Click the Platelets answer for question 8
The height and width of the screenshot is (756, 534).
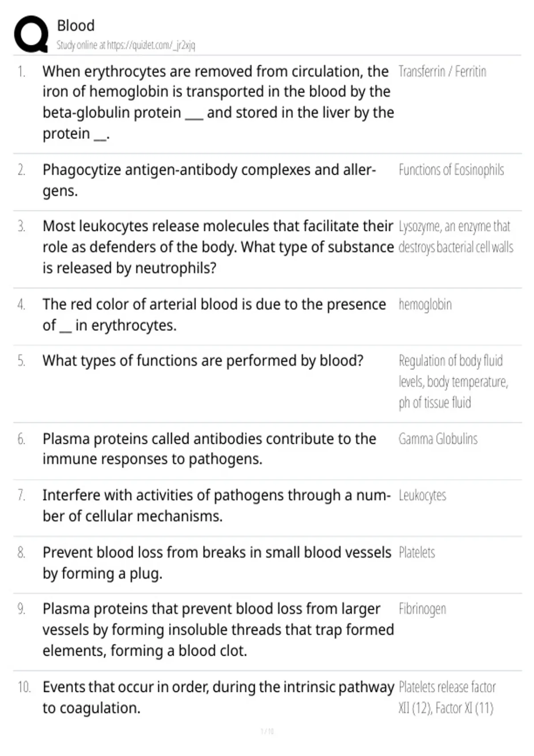417,552
